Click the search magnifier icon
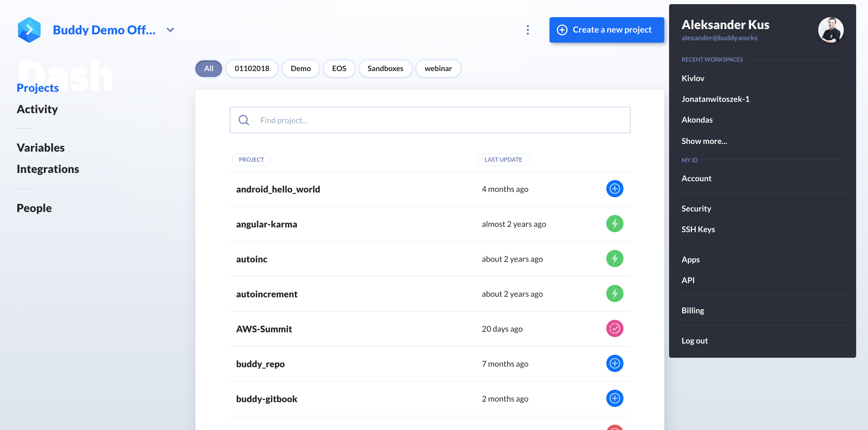The image size is (868, 430). coord(244,120)
